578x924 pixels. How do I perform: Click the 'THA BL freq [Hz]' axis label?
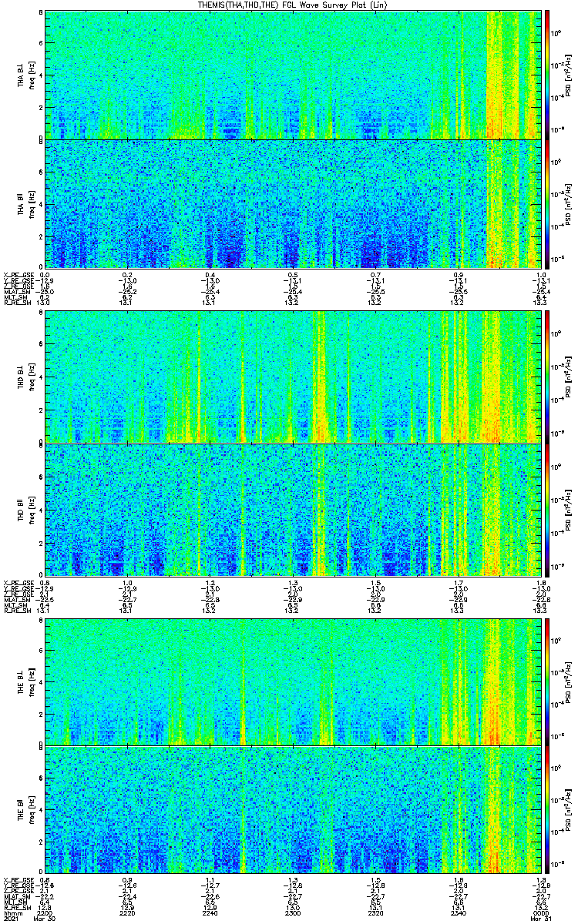tap(26, 75)
